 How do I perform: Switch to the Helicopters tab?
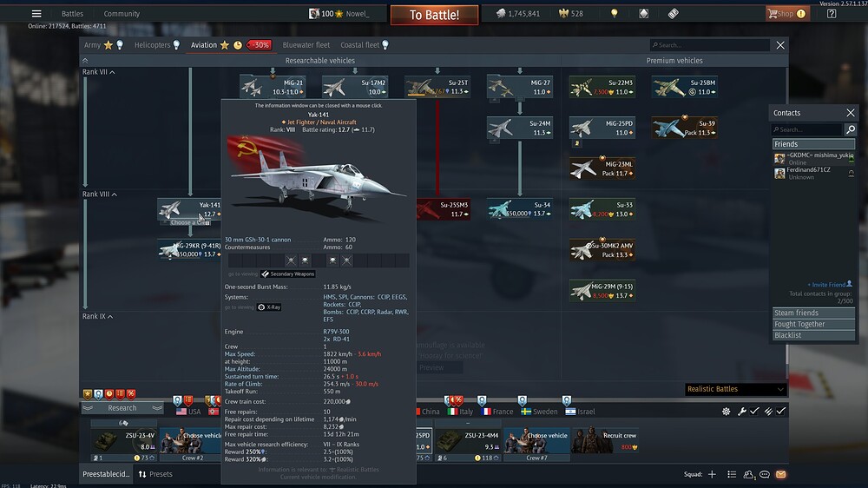click(x=152, y=45)
